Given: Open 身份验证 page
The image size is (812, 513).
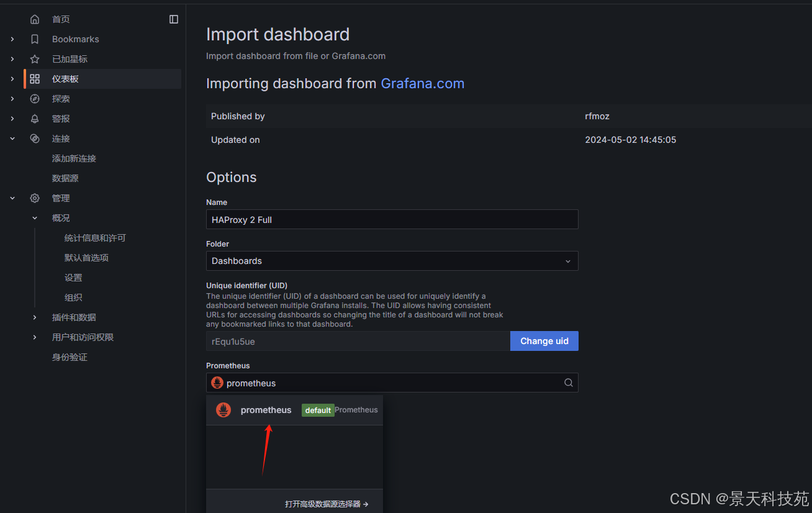Looking at the screenshot, I should click(70, 357).
